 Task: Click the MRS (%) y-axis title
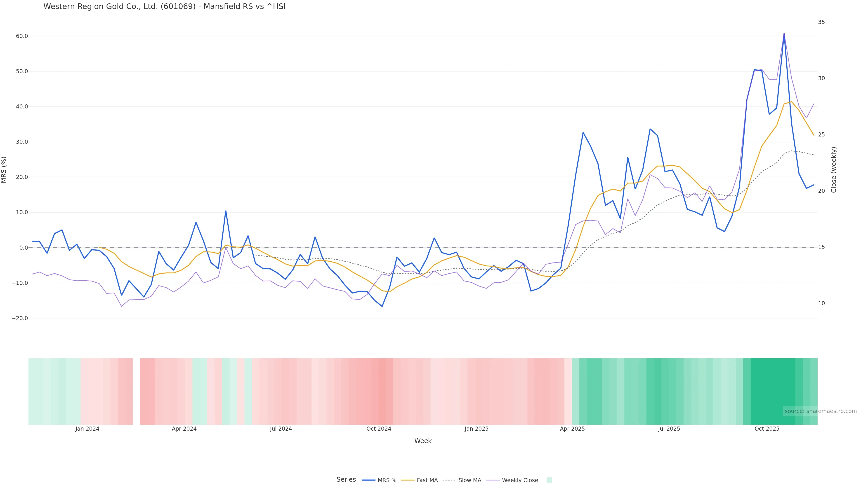4,169
